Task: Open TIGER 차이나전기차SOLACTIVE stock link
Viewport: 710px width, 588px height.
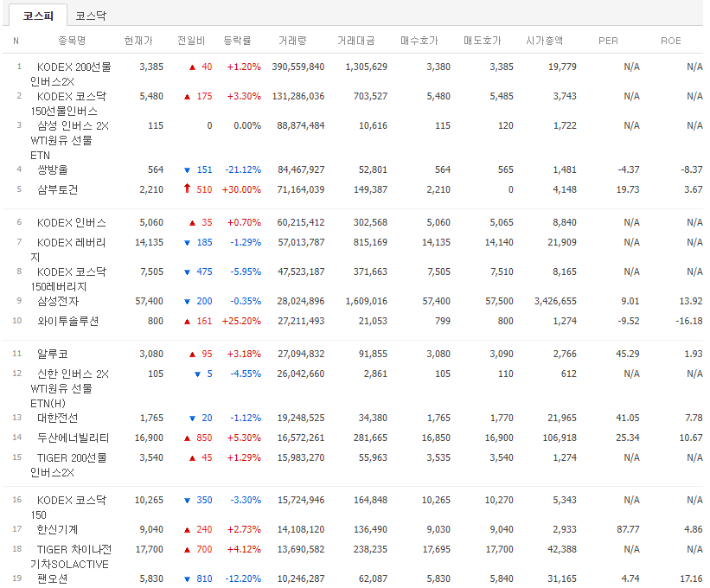Action: click(x=71, y=557)
